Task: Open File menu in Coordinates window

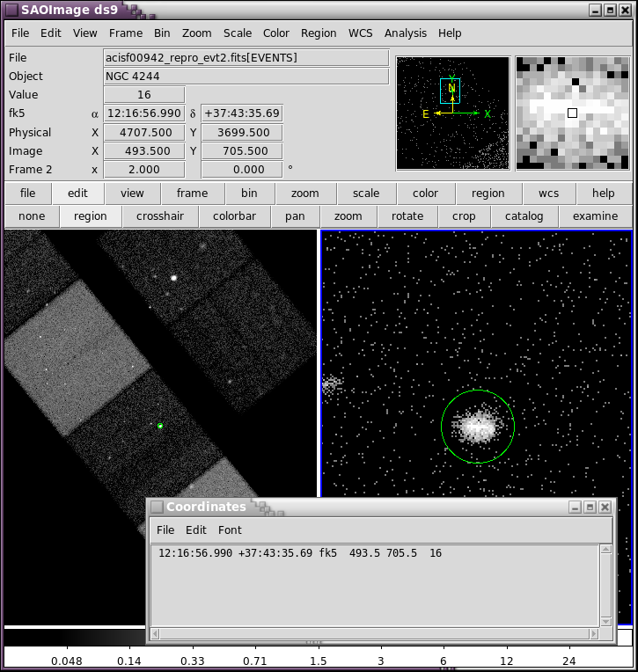Action: coord(165,530)
